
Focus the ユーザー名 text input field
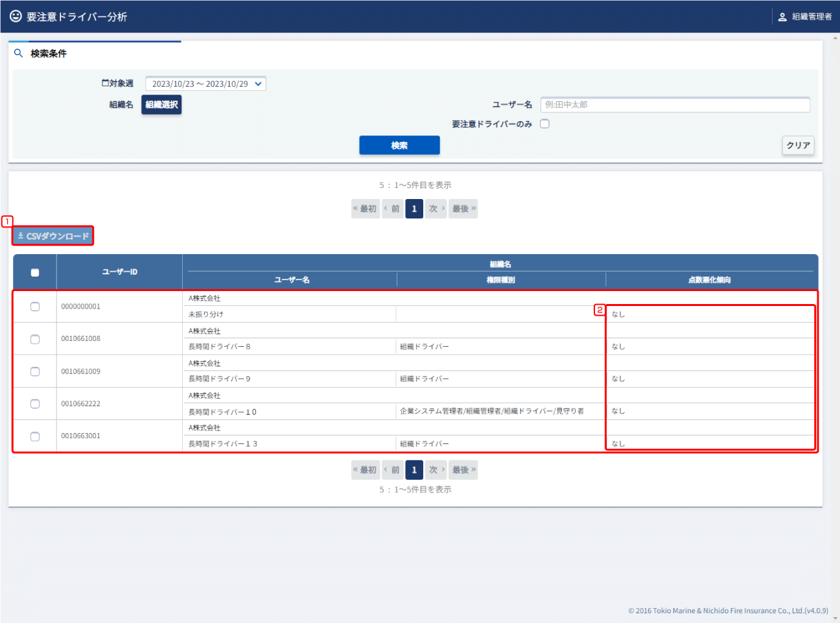[x=675, y=104]
